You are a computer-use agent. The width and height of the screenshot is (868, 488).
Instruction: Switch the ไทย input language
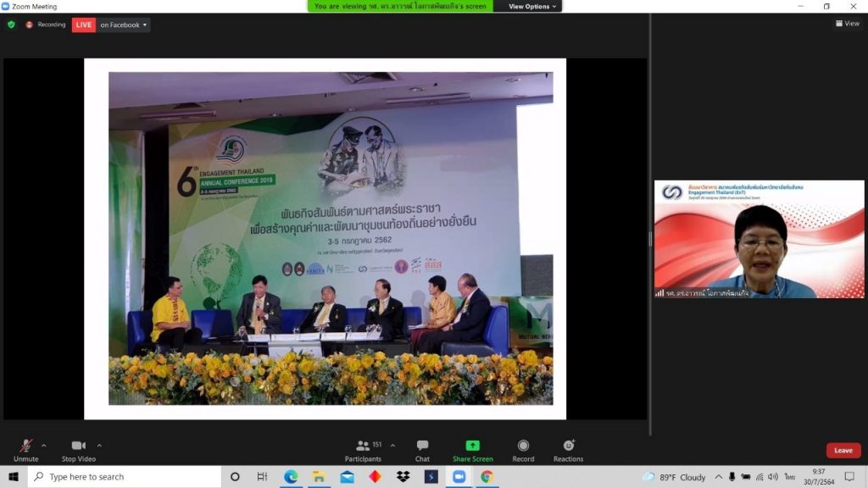click(x=789, y=477)
